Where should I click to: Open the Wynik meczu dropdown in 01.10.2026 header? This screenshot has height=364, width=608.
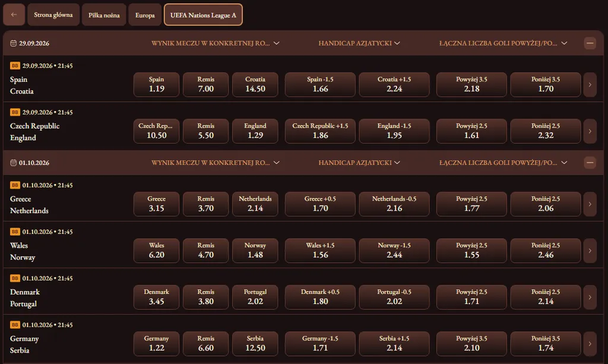215,163
